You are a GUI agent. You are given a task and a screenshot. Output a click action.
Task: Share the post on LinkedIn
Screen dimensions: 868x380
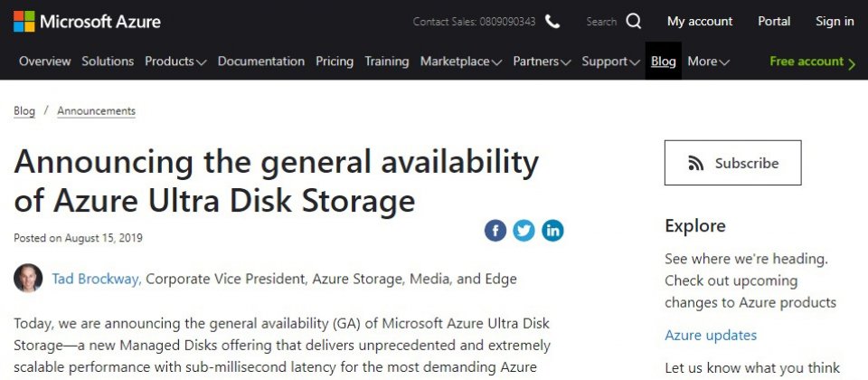(x=552, y=231)
